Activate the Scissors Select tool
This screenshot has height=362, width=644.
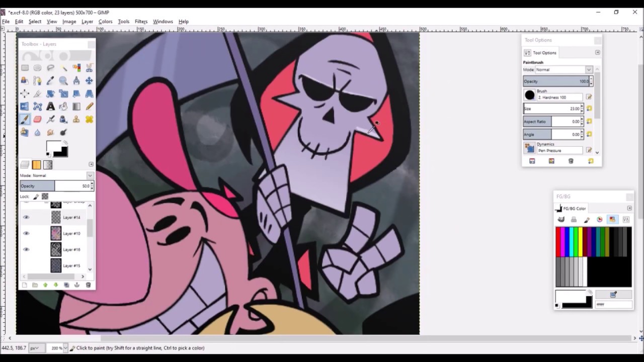point(89,68)
